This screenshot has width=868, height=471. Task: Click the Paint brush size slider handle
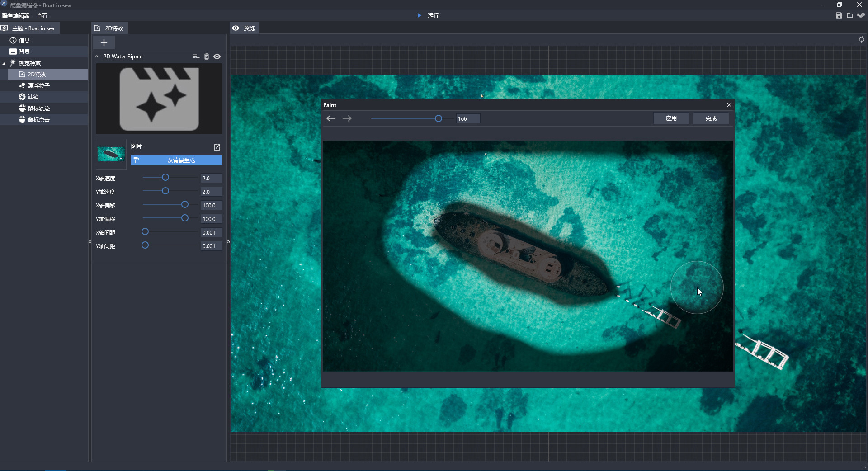coord(438,118)
